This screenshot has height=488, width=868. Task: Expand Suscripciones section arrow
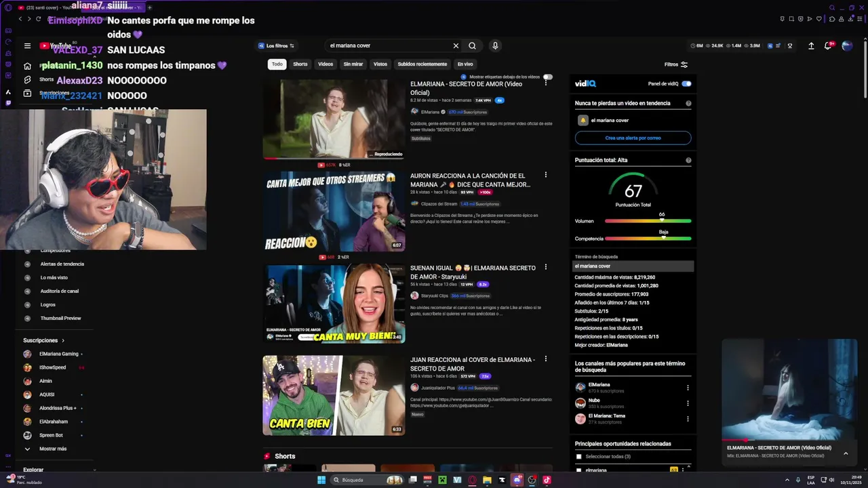point(63,340)
